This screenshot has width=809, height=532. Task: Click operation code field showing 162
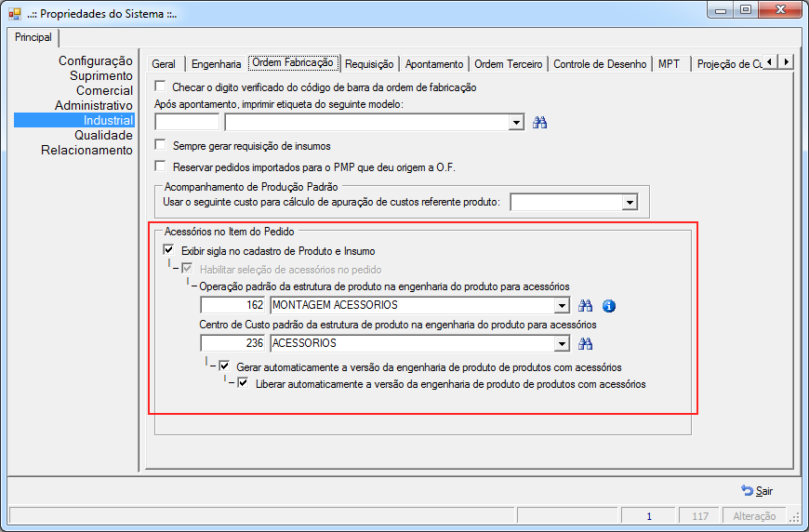point(232,305)
